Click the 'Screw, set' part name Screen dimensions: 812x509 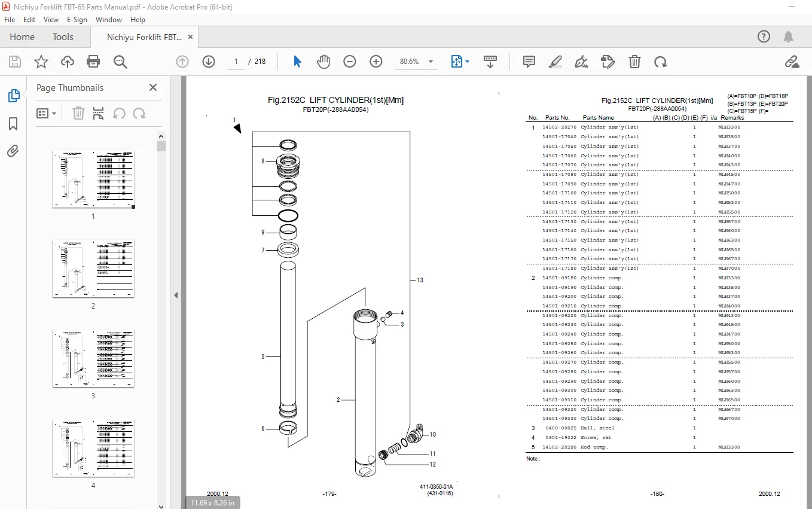coord(596,438)
